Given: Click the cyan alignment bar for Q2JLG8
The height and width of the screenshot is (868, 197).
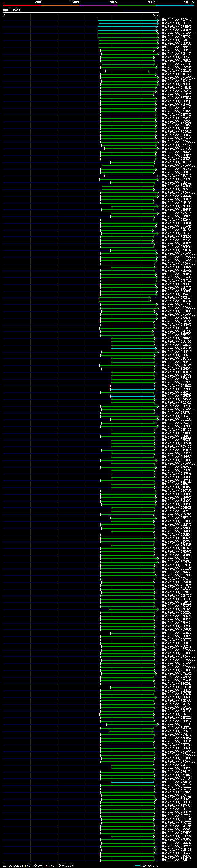Looking at the screenshot, I should [x=133, y=782].
